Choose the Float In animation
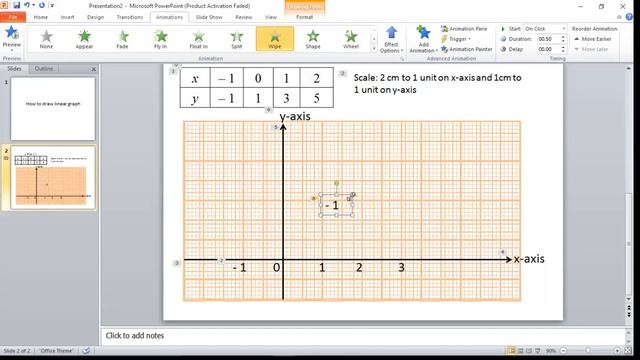The image size is (640, 360). (198, 39)
